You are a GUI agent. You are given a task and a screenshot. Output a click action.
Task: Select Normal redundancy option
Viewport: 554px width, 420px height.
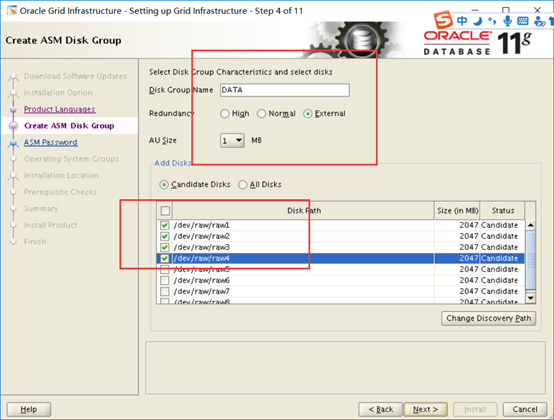261,114
